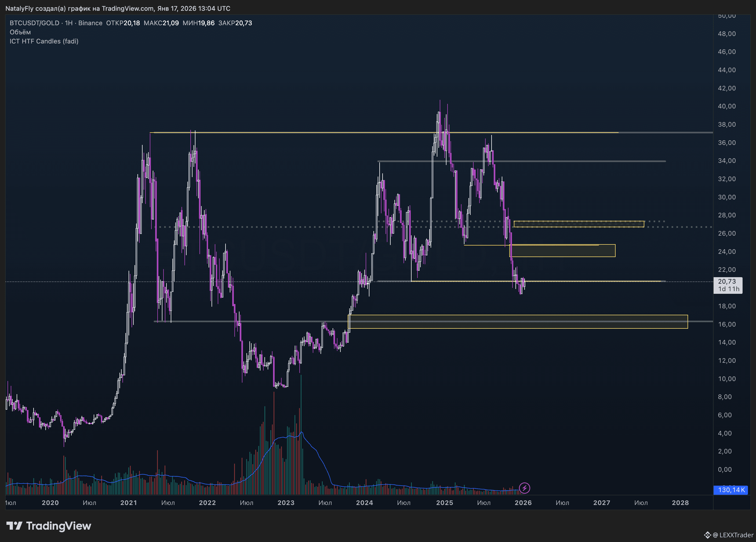
Task: Click the 2020 label on the time axis
Action: coord(50,503)
